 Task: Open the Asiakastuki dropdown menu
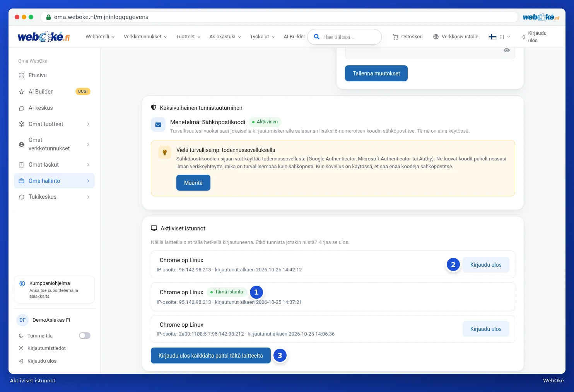click(226, 37)
